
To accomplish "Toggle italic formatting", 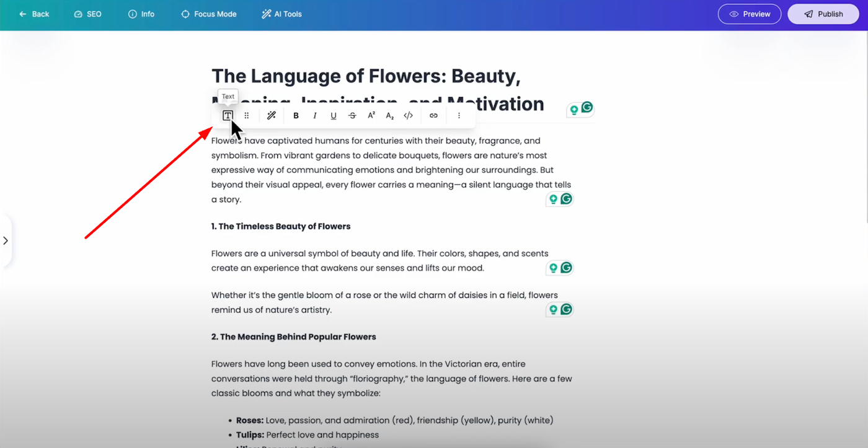I will 314,116.
